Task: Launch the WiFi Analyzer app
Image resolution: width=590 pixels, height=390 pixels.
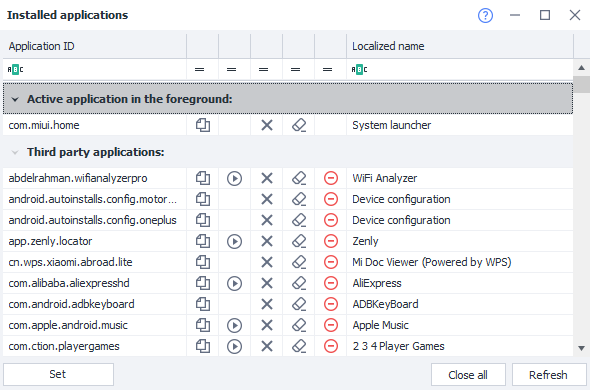Action: (234, 178)
